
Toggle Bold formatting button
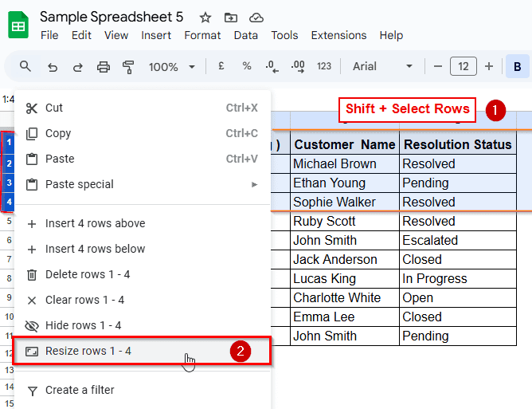[517, 66]
